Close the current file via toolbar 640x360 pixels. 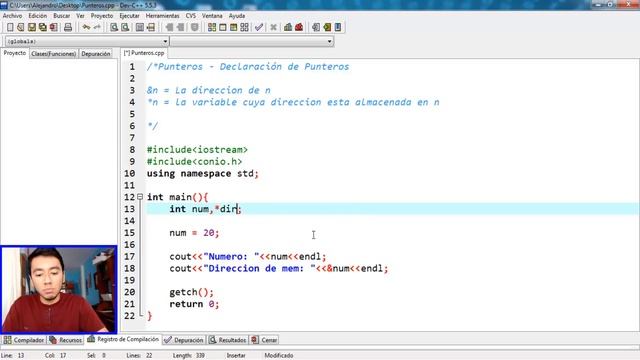pos(53,27)
